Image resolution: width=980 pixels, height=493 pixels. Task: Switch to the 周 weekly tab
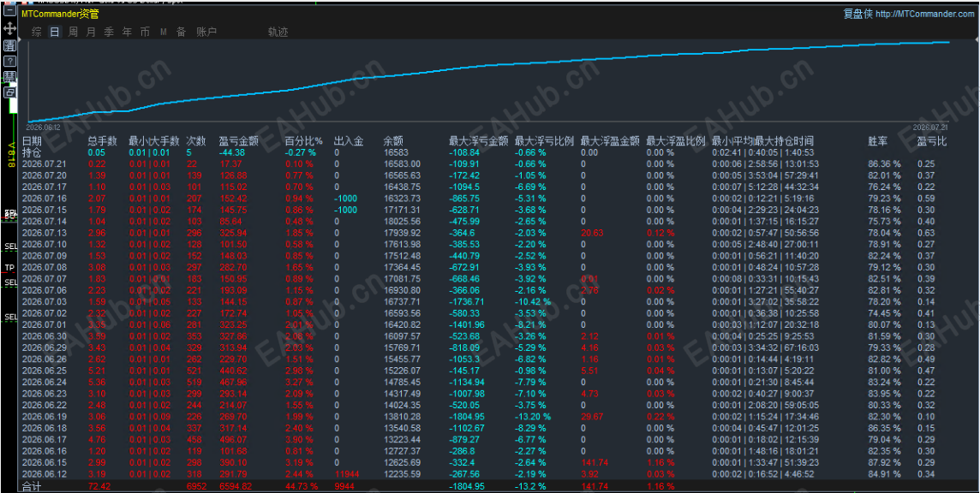pos(73,32)
